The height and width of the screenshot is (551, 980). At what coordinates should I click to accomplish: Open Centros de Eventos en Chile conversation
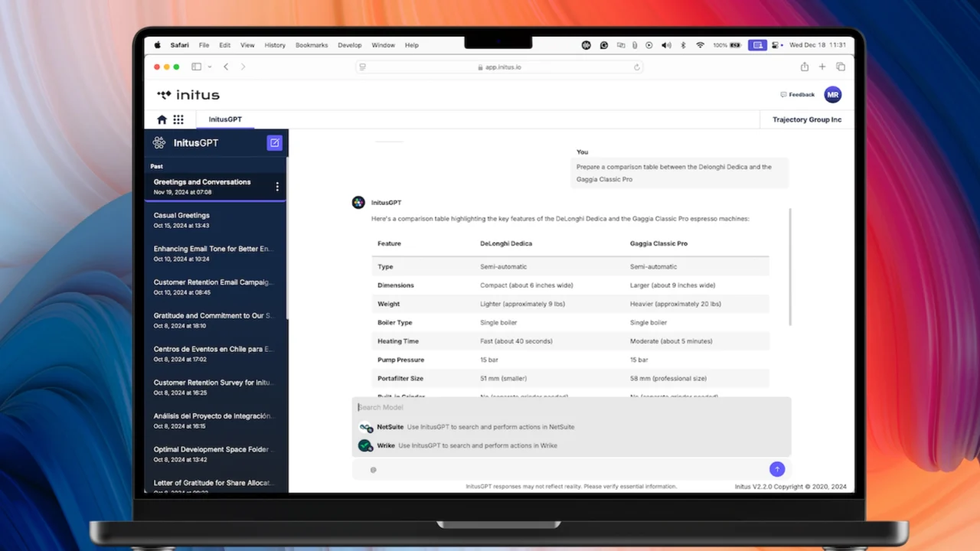pyautogui.click(x=216, y=354)
